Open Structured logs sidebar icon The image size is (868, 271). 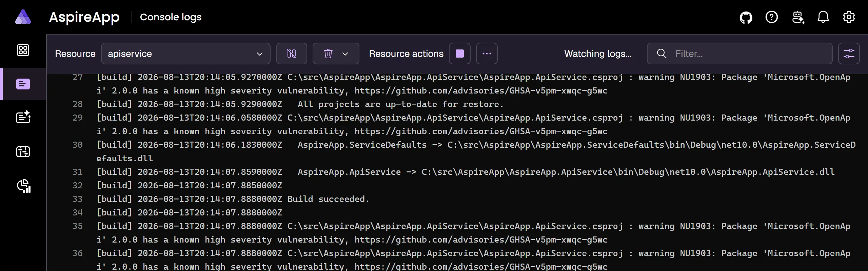[x=23, y=117]
